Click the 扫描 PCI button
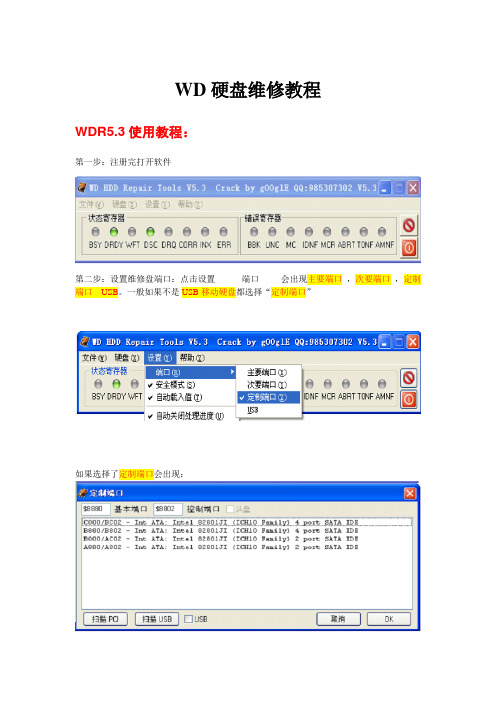496x702 pixels. click(x=105, y=619)
